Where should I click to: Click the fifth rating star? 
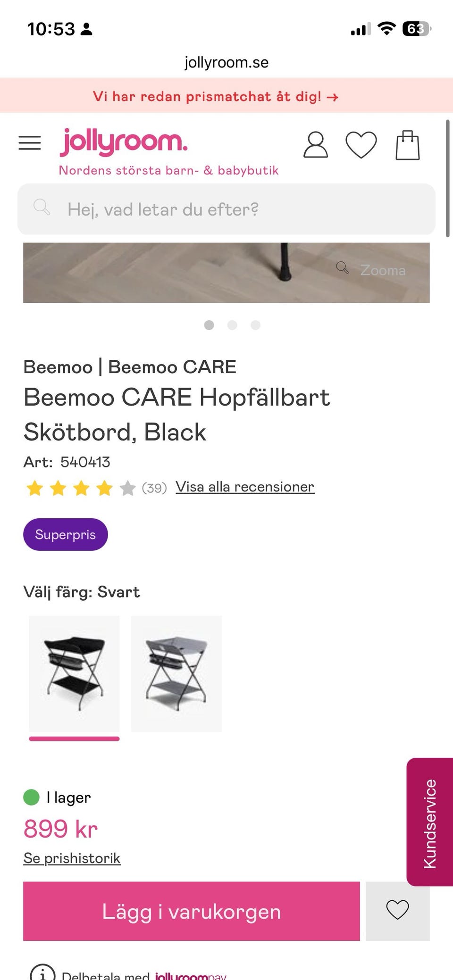pos(126,488)
